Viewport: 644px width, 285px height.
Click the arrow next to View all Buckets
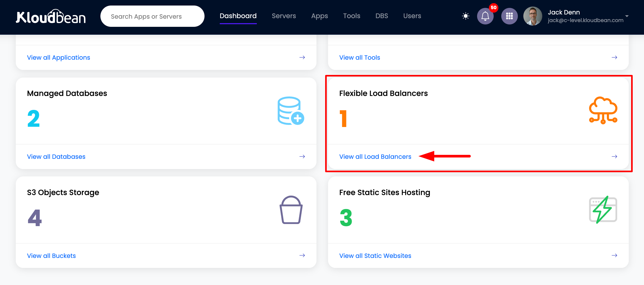tap(302, 255)
